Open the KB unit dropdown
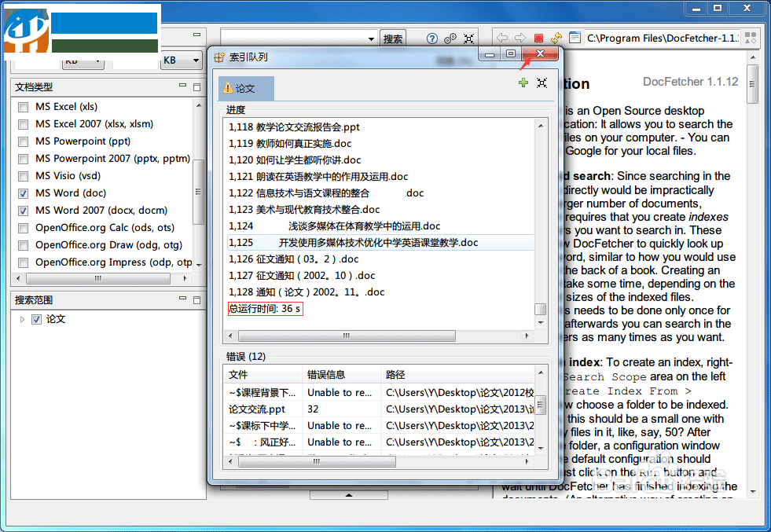Screen dimensions: 771x532 pos(196,61)
